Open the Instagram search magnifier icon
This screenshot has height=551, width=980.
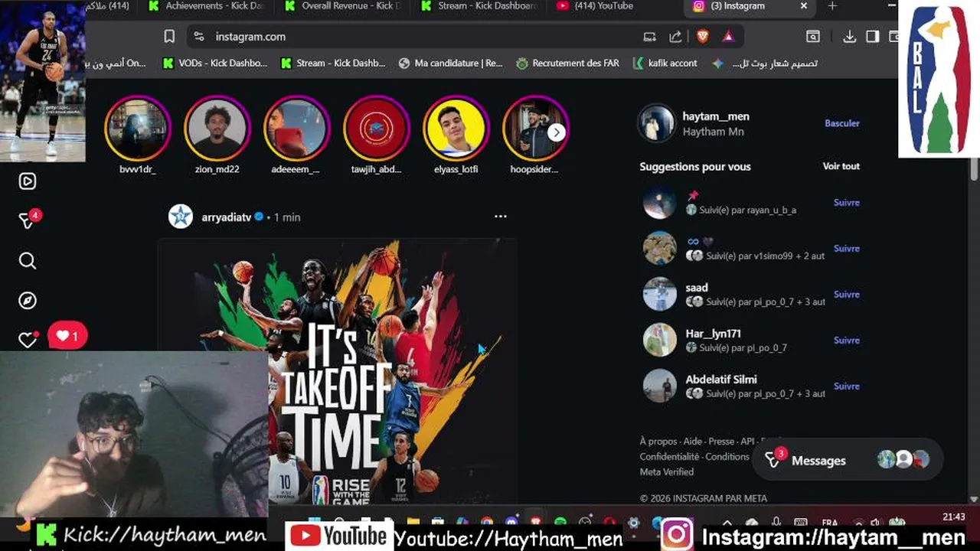tap(28, 261)
